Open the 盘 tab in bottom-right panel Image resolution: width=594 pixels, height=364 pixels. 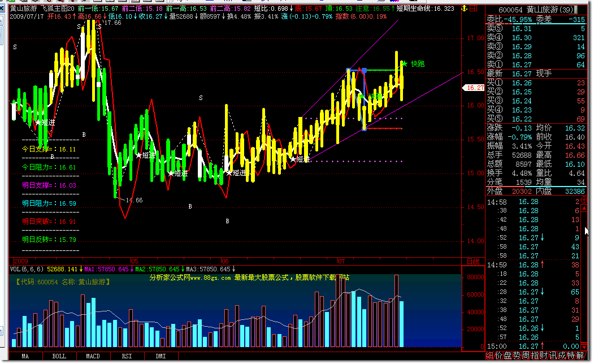(x=508, y=356)
